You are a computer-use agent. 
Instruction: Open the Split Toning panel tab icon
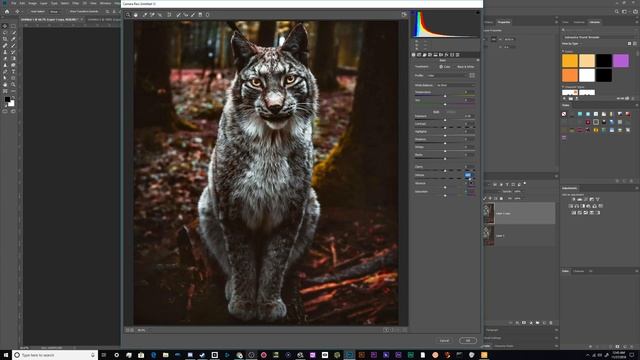coord(436,55)
